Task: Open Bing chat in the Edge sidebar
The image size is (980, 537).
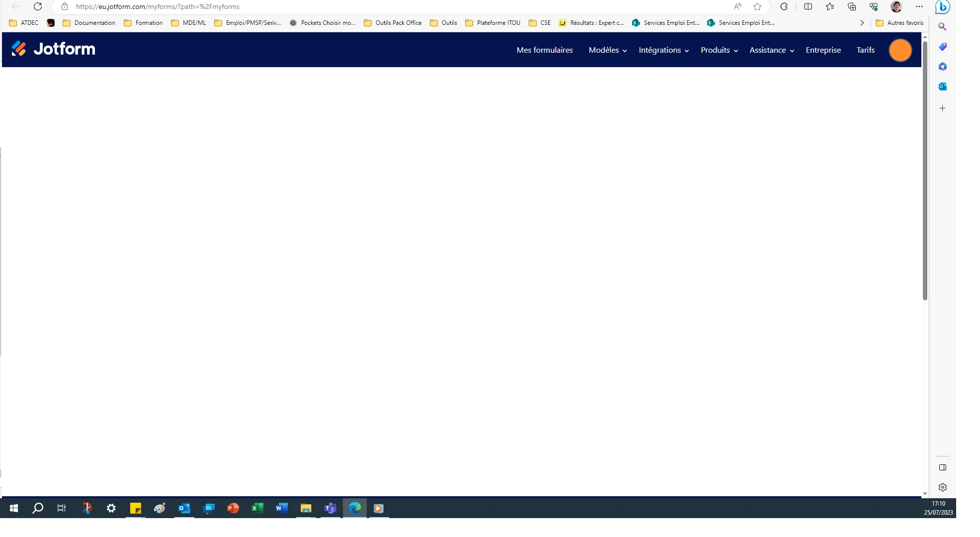Action: (942, 7)
